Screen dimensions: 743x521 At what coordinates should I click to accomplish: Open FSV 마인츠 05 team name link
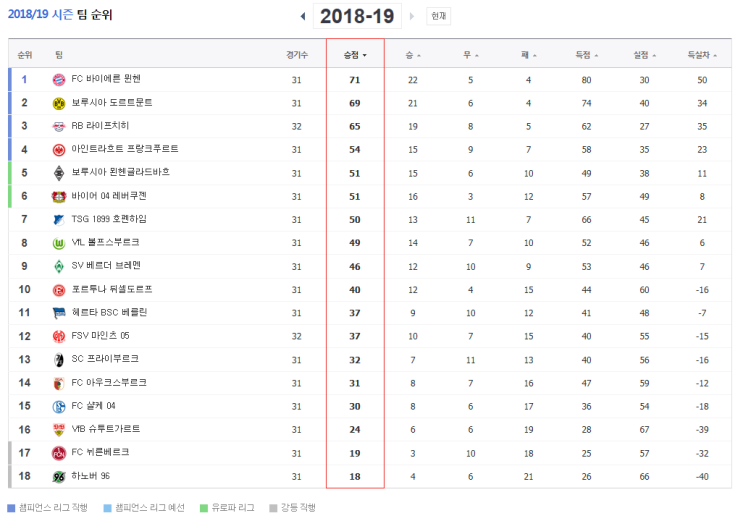[100, 335]
